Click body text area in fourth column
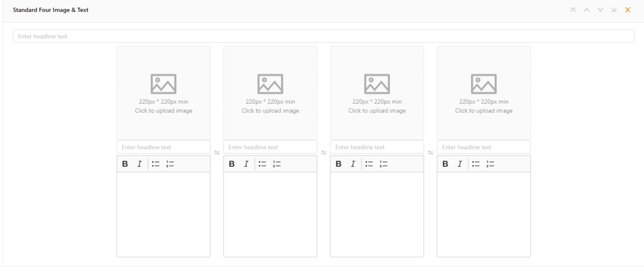 click(x=484, y=214)
